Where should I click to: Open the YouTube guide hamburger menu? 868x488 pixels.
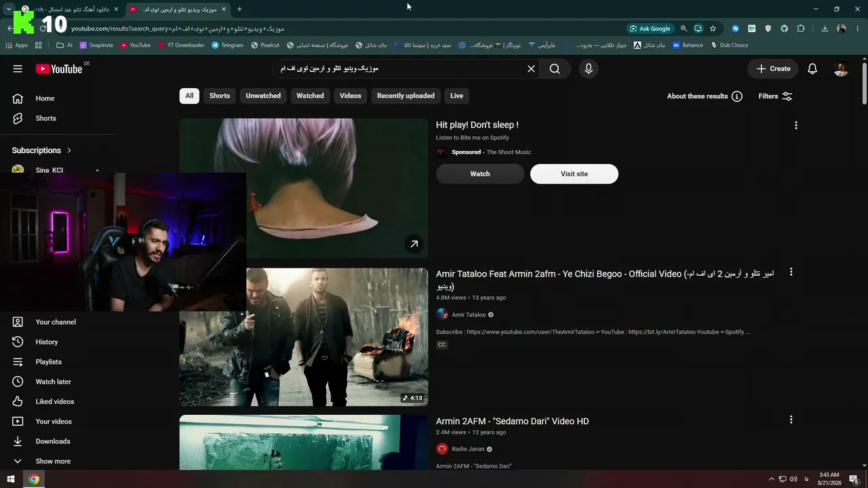(x=18, y=68)
